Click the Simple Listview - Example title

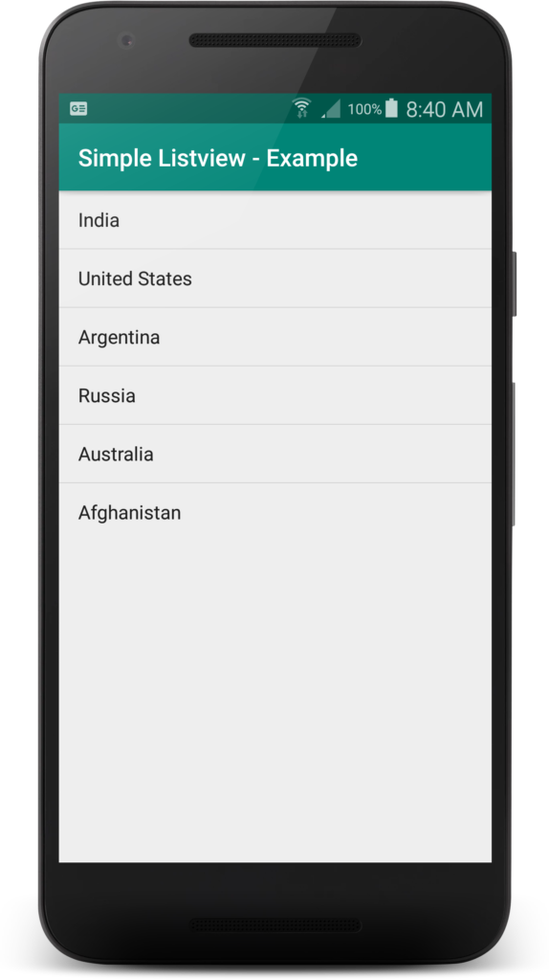point(218,158)
